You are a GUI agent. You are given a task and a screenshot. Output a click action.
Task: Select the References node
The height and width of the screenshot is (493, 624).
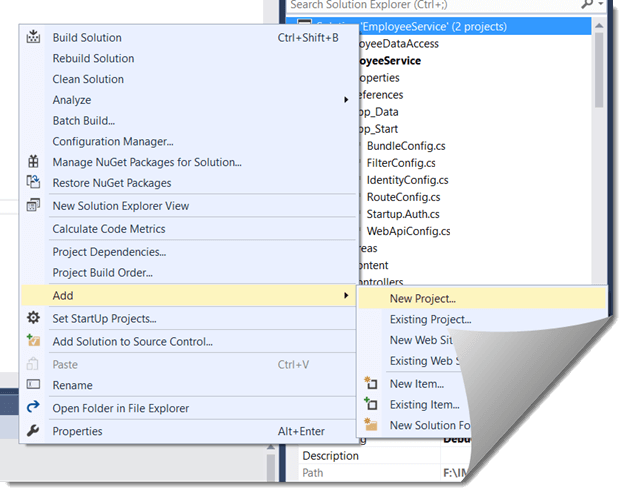[380, 95]
